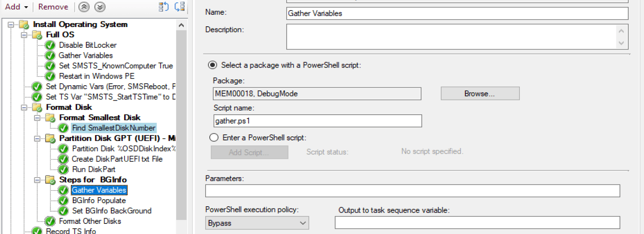The width and height of the screenshot is (644, 234).
Task: Open the Add menu
Action: pyautogui.click(x=16, y=7)
